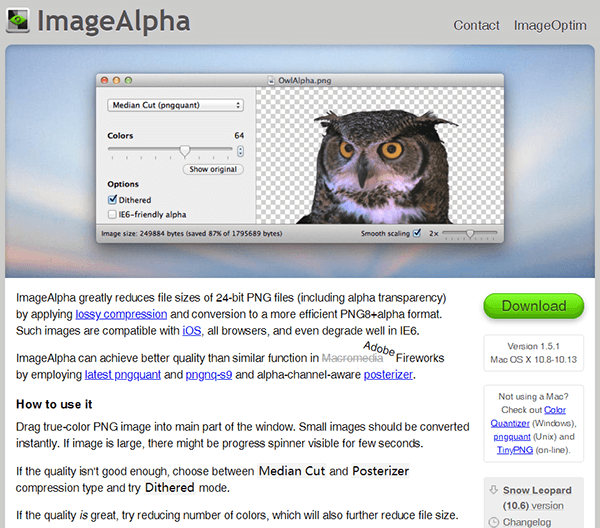
Task: Open the pngnq-s9 link
Action: click(209, 375)
